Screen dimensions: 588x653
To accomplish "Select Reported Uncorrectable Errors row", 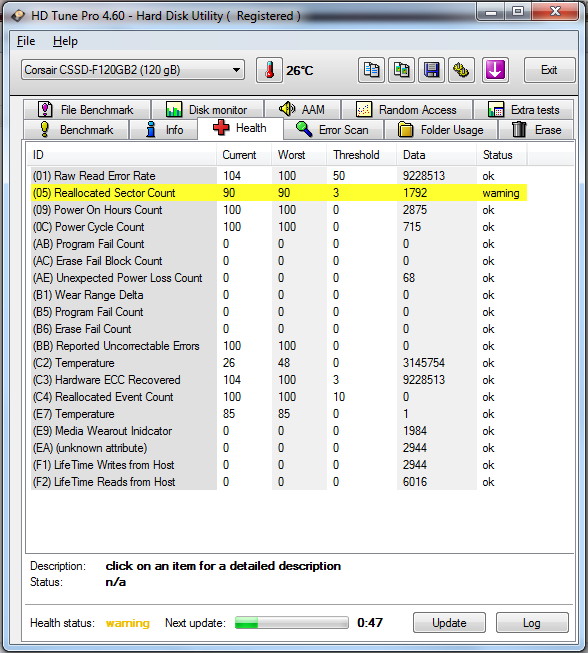I will 279,346.
